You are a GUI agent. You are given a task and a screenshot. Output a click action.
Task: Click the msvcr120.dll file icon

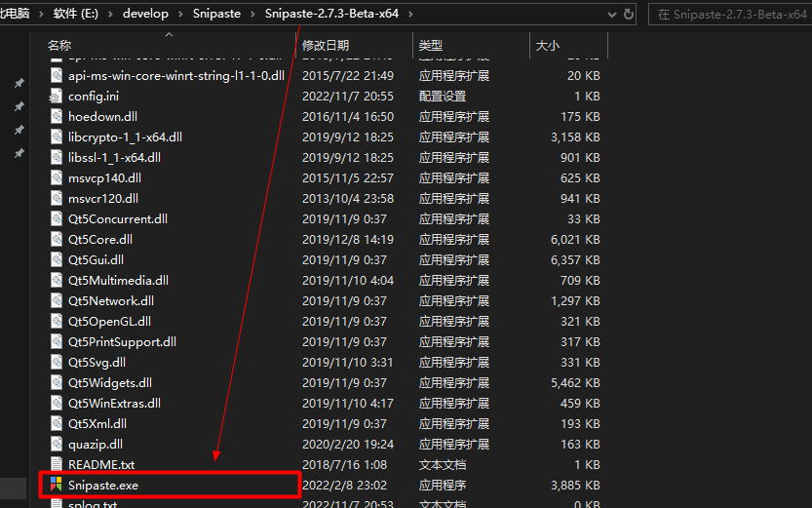pos(56,198)
